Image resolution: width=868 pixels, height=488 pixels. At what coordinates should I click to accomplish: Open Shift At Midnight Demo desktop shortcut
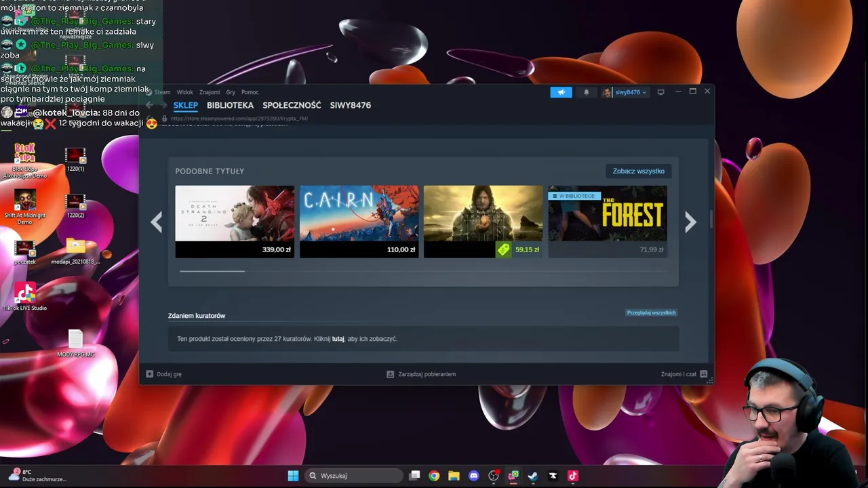coord(25,207)
